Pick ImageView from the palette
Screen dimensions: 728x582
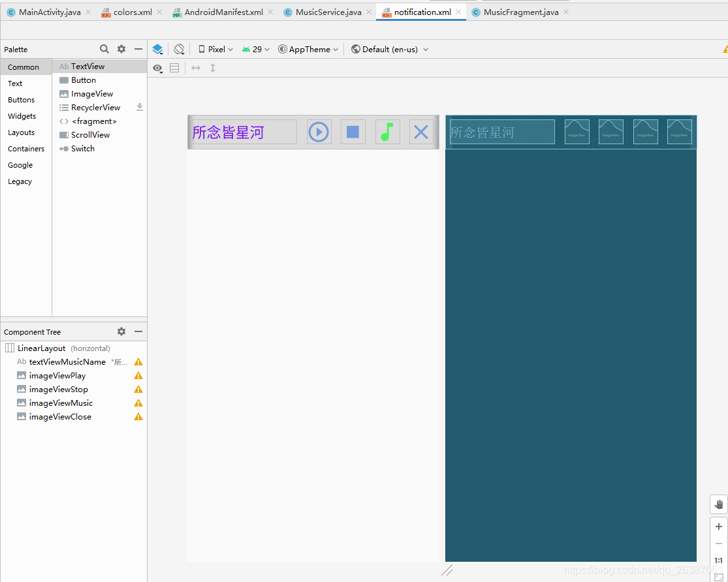[x=99, y=94]
